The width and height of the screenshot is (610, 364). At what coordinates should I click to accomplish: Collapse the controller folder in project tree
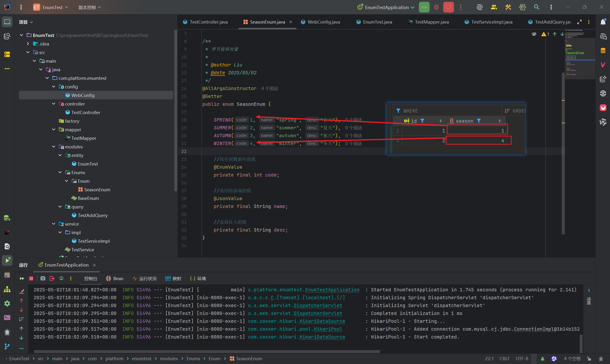coord(54,104)
